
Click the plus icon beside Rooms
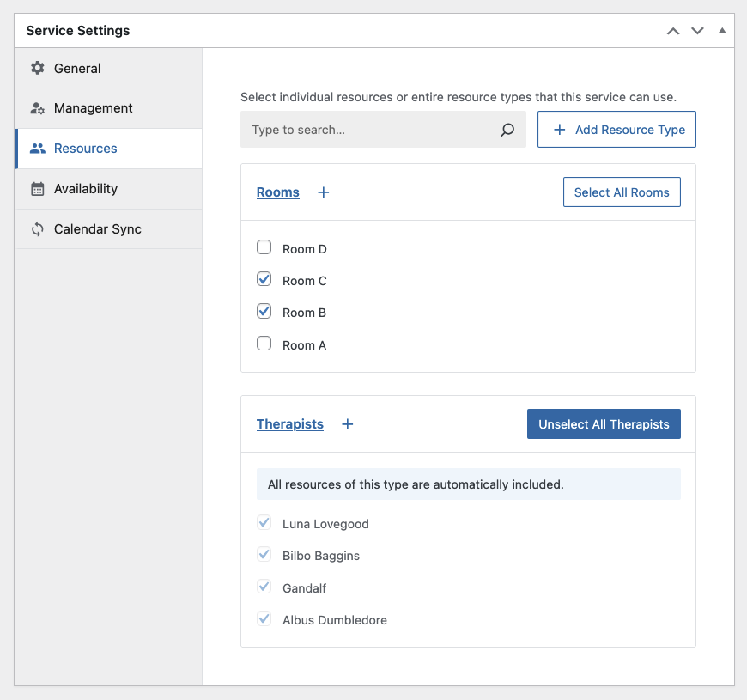pyautogui.click(x=324, y=192)
